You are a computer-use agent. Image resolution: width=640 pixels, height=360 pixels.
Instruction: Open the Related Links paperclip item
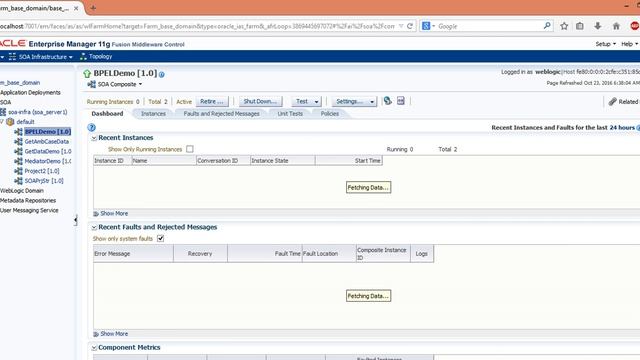click(623, 102)
